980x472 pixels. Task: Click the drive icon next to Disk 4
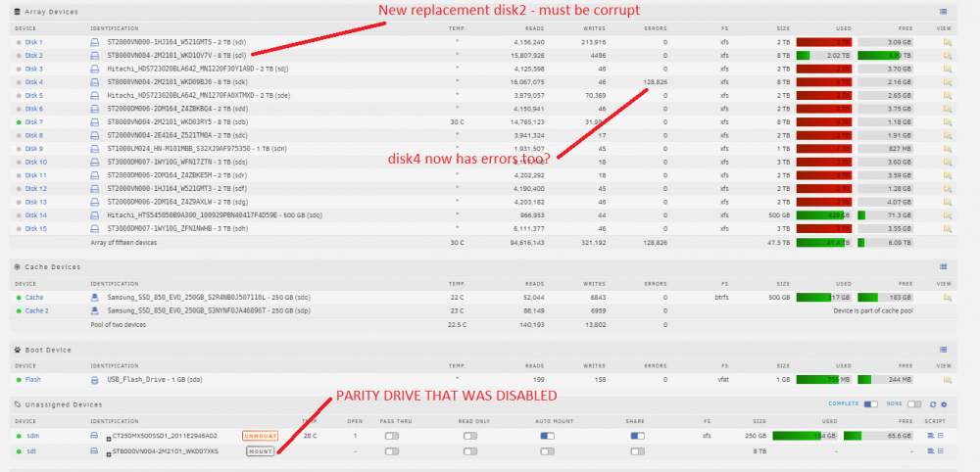point(95,82)
